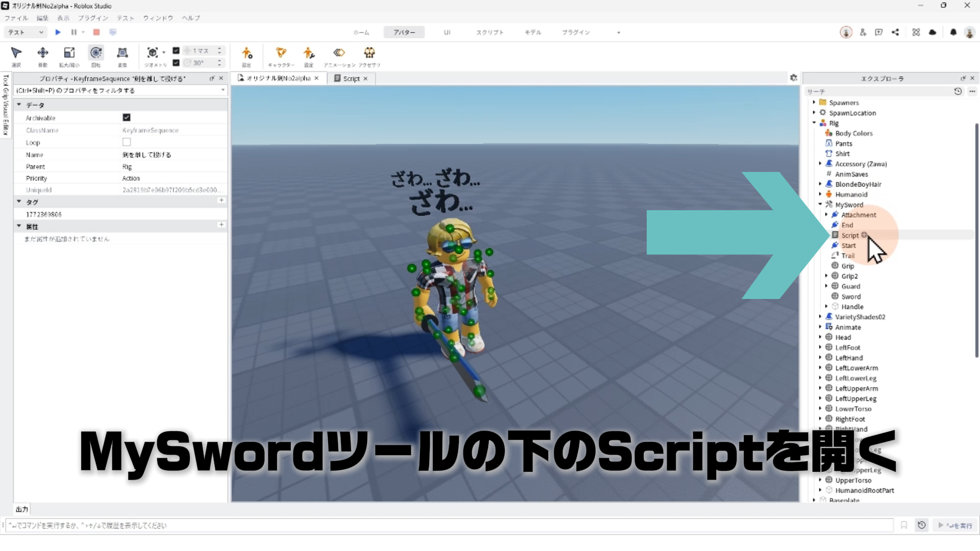This screenshot has height=551, width=980.
Task: Collapse the MySword tree node
Action: click(820, 205)
